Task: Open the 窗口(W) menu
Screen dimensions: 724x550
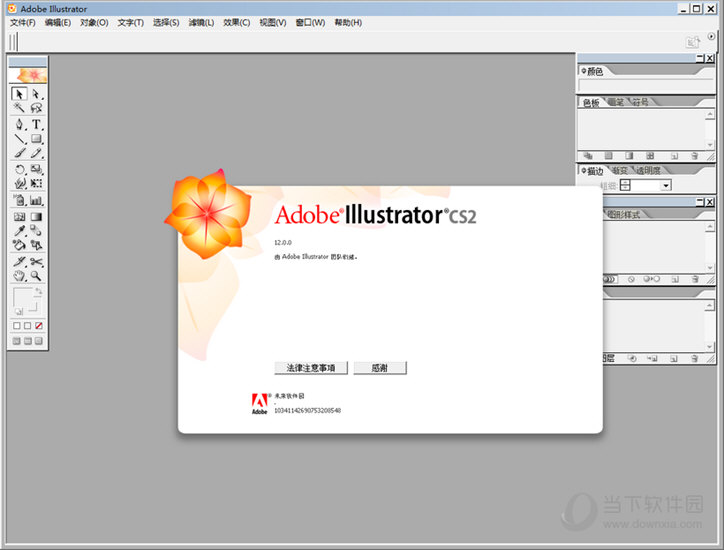Action: (x=310, y=23)
